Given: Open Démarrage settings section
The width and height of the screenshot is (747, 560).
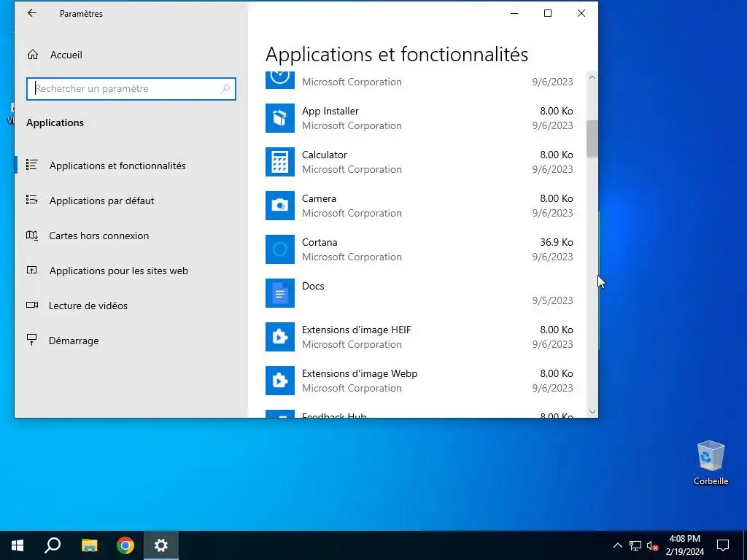Looking at the screenshot, I should [74, 341].
